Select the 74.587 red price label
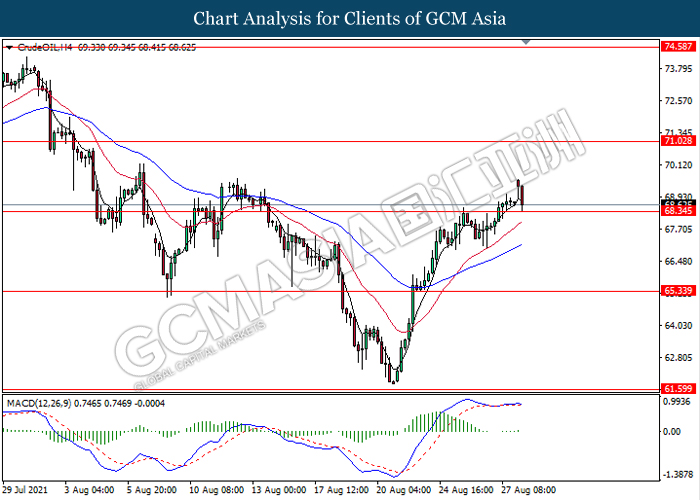 [679, 46]
